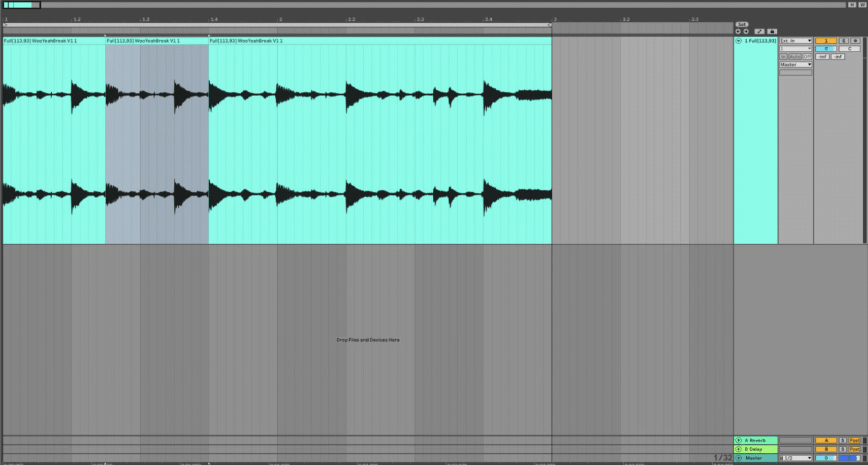Toggle Post button on A Reverb

(x=854, y=440)
